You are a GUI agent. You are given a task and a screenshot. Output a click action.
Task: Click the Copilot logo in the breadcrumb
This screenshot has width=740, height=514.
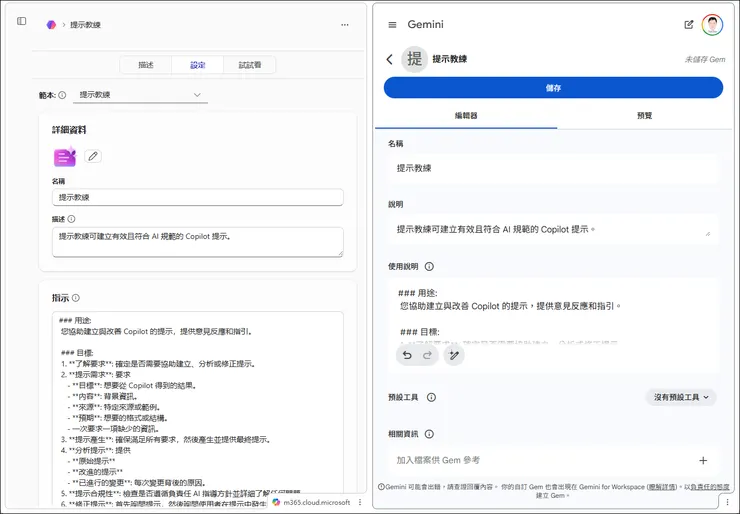point(51,25)
